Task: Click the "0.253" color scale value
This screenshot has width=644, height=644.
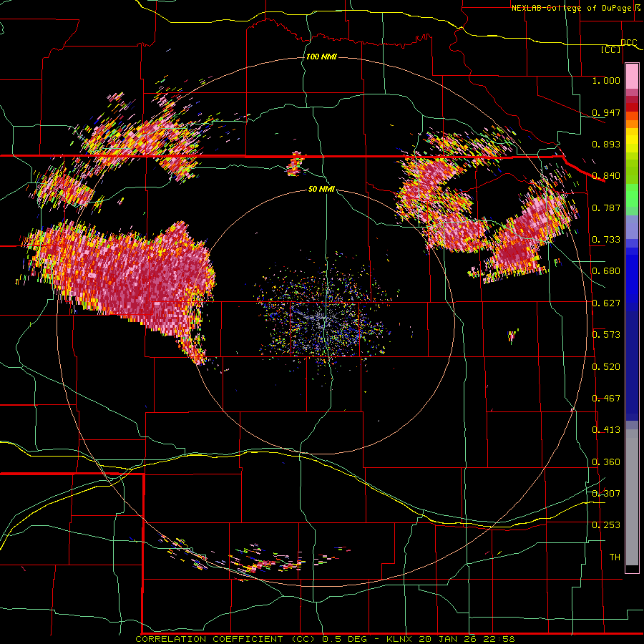Action: pos(606,525)
